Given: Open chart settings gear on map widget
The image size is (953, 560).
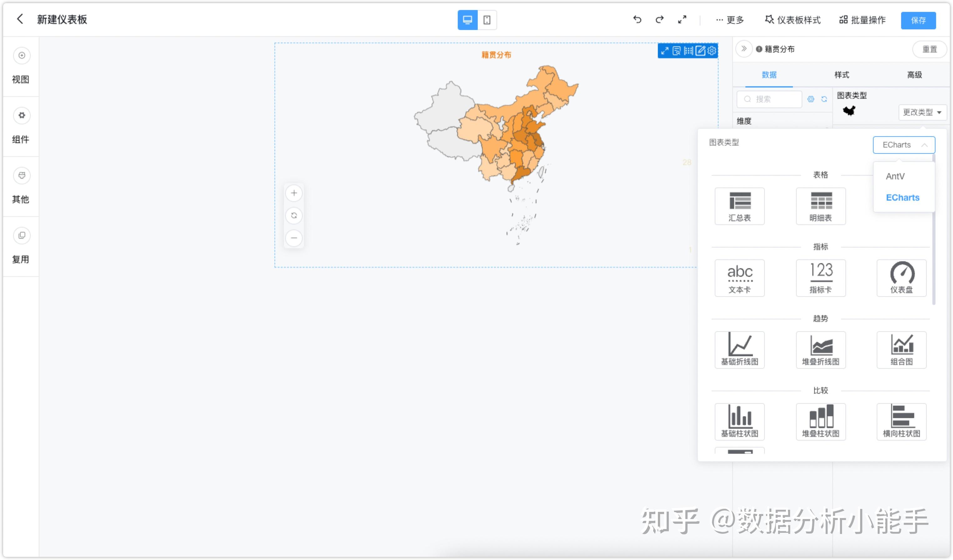Looking at the screenshot, I should [x=712, y=51].
